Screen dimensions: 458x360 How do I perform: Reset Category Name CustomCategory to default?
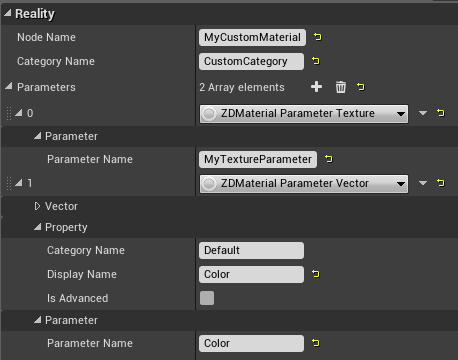pyautogui.click(x=316, y=61)
